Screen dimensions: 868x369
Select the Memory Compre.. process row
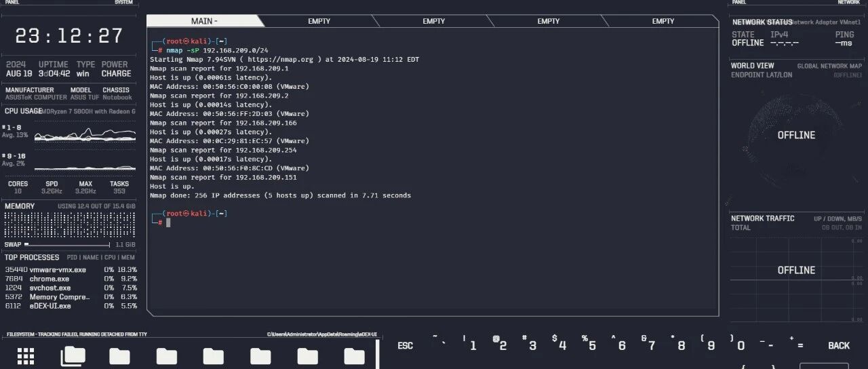click(x=71, y=297)
